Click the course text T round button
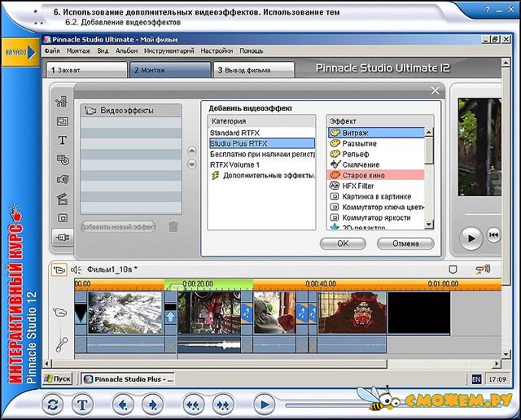Screen dimensions: 521x420 82,405
